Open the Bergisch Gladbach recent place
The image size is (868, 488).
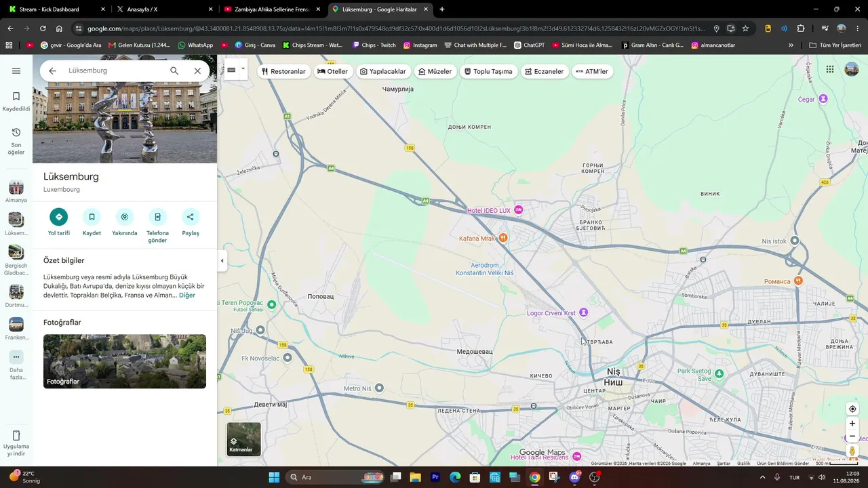[16, 260]
